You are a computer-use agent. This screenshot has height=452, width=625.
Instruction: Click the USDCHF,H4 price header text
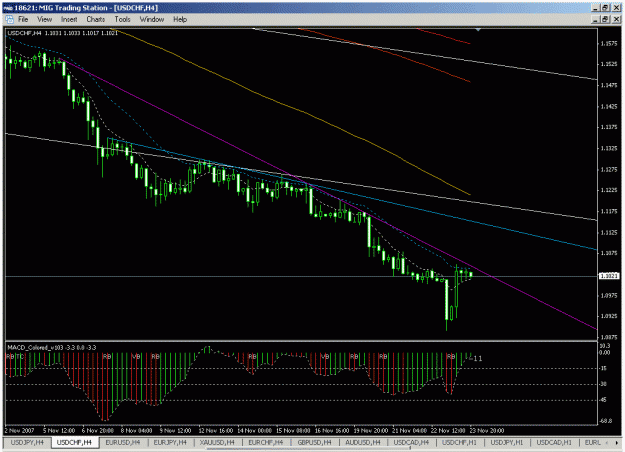(x=63, y=33)
